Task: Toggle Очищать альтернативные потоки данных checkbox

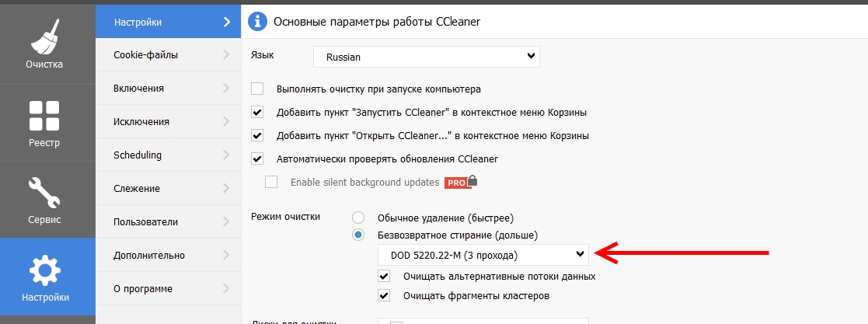Action: click(x=384, y=276)
